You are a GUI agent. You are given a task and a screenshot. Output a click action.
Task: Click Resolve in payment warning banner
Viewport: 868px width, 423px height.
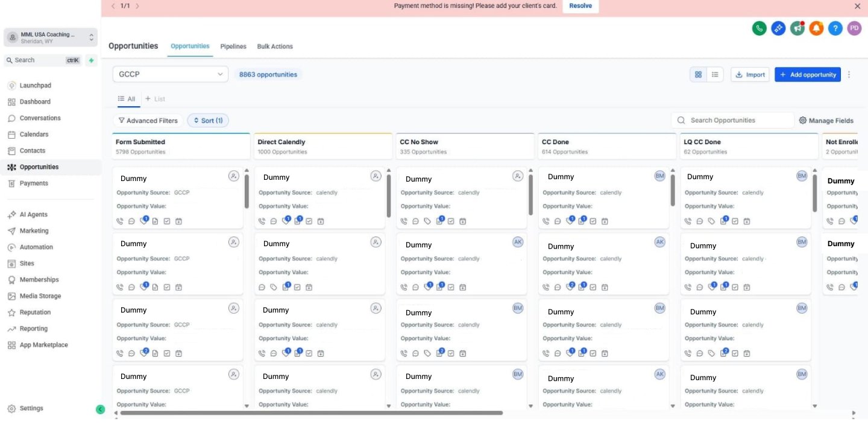[580, 6]
